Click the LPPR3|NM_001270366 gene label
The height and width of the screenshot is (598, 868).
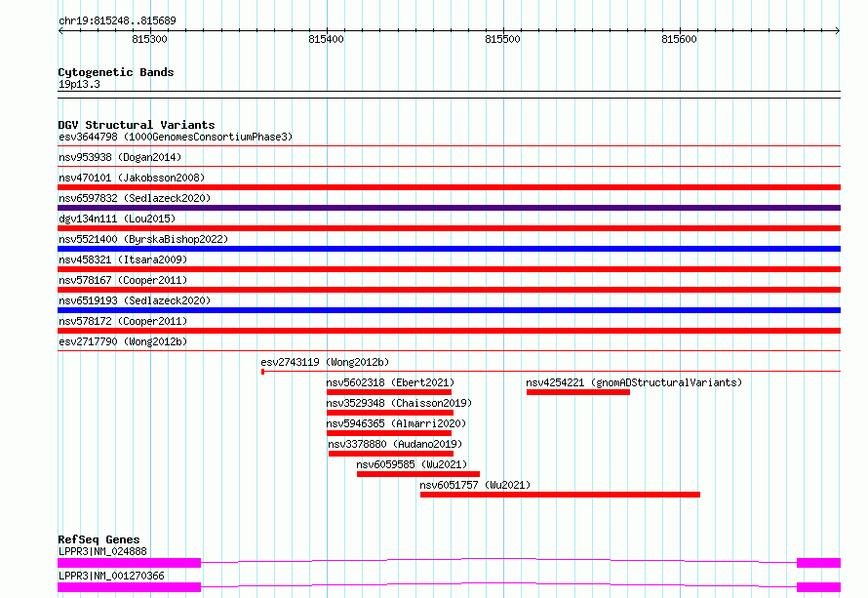click(111, 576)
